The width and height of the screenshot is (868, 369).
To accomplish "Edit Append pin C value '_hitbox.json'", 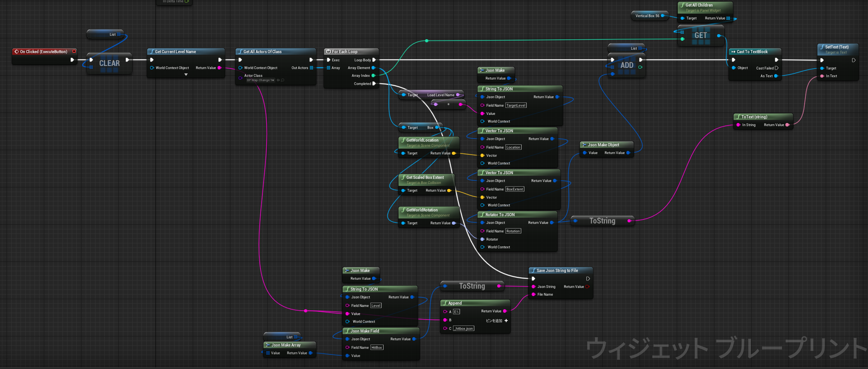I will coord(463,328).
